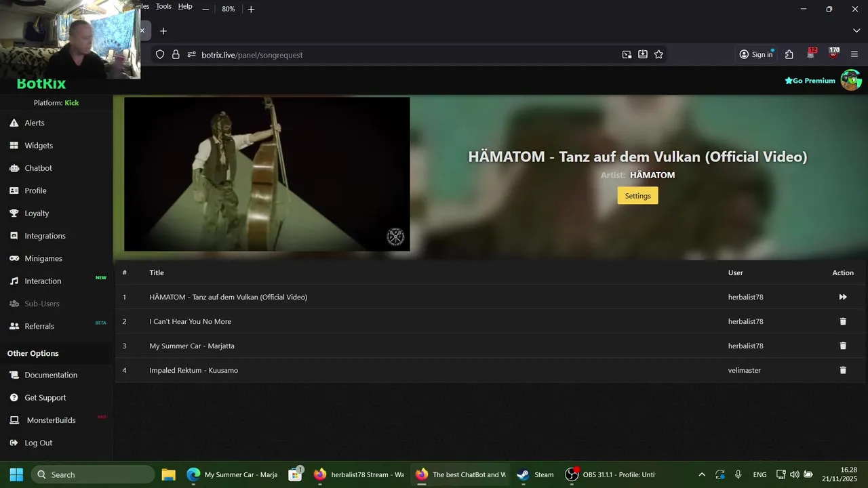The height and width of the screenshot is (488, 868).
Task: Switch to herbalist78 Stream Firefox window
Action: 359,474
